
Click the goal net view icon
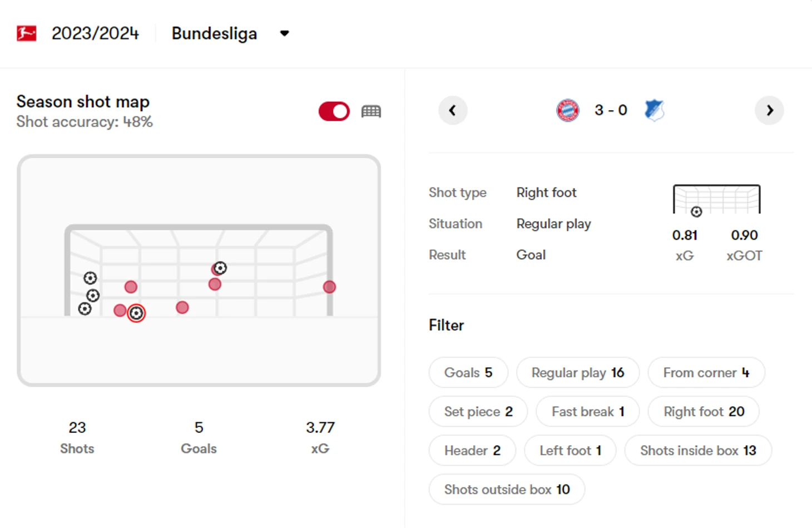[x=371, y=111]
